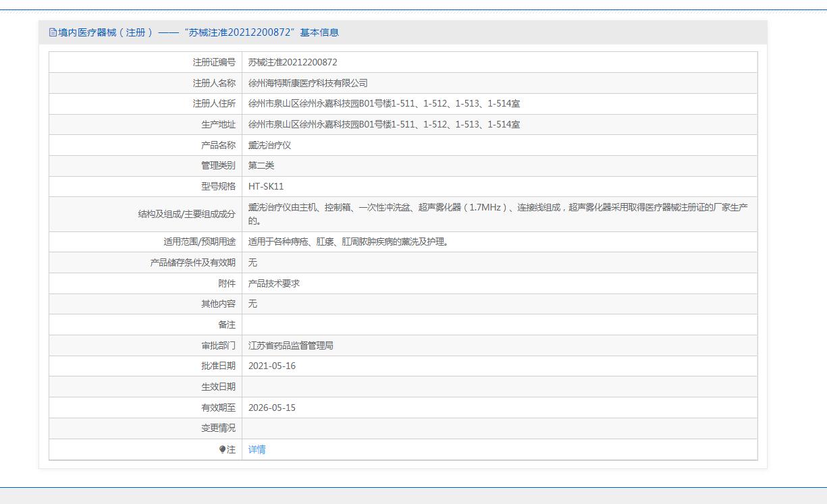Screen dimensions: 827x504
Task: Click the 适用范围/预期用途 label cell
Action: [x=145, y=242]
